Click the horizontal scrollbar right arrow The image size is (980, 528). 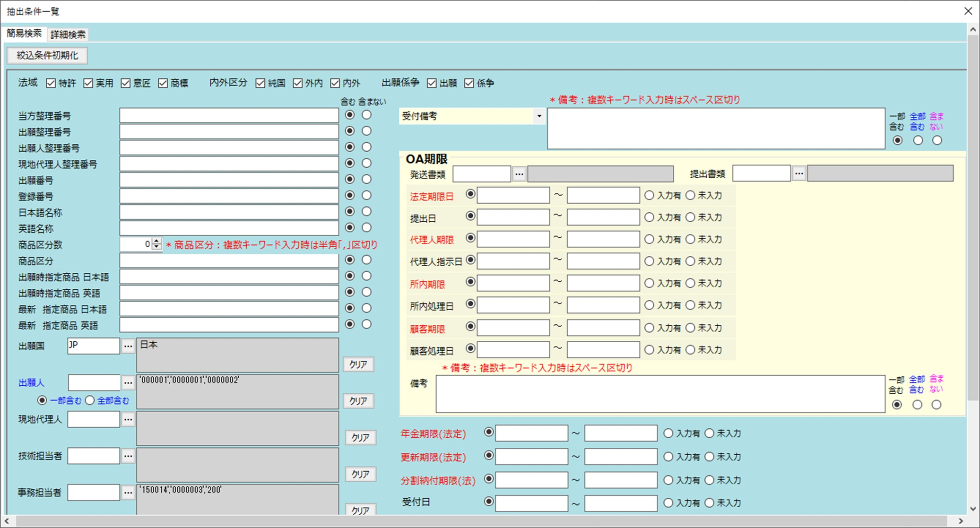click(961, 521)
